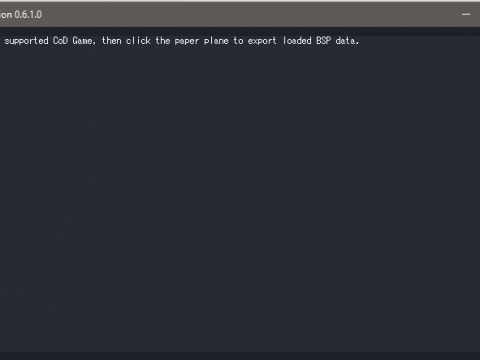Image resolution: width=480 pixels, height=360 pixels.
Task: Click the word 'BSP' in the log output
Action: point(323,41)
